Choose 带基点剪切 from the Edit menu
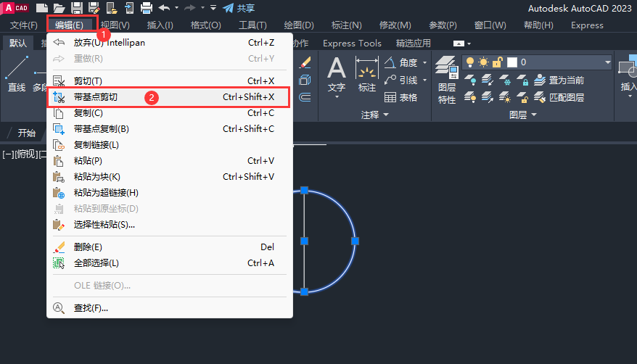Screen dimensions: 637x364 click(x=168, y=97)
